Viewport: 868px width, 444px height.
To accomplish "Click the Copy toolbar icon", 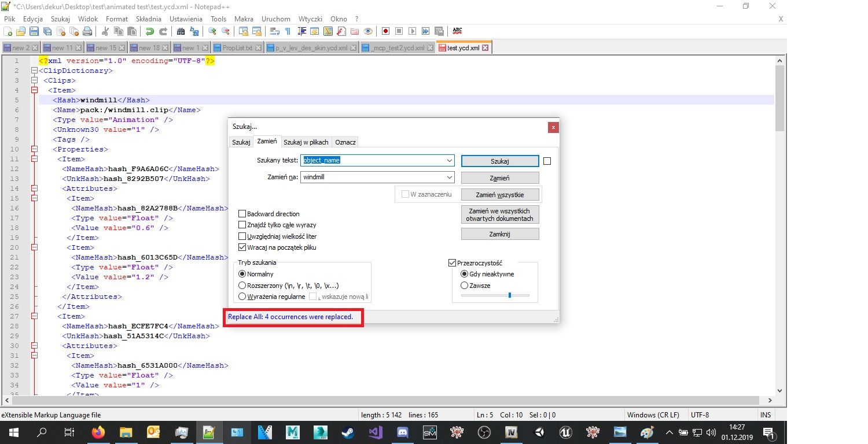I will 119,31.
